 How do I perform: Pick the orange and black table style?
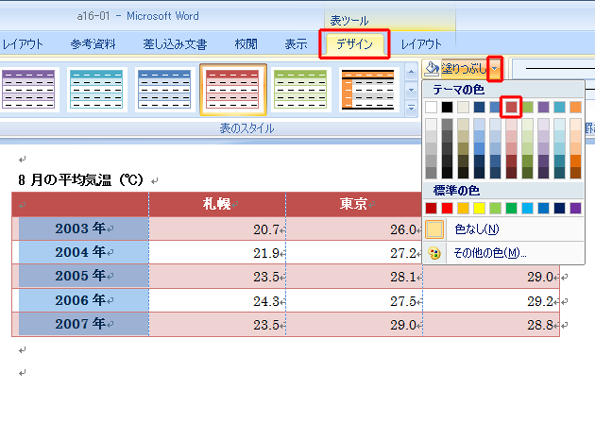pos(368,90)
